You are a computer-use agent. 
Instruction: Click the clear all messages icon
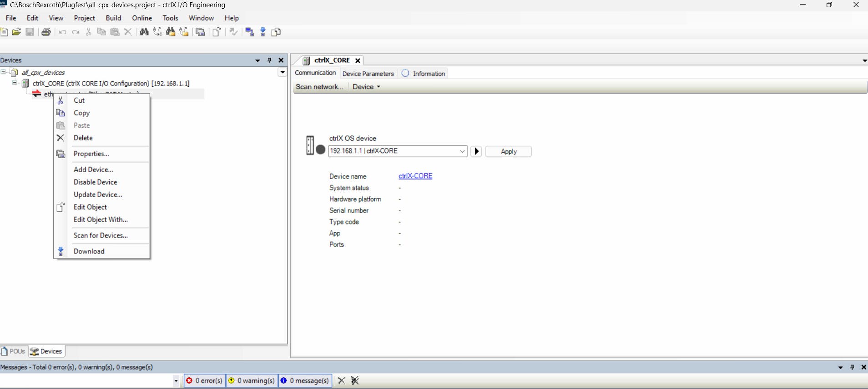point(355,381)
